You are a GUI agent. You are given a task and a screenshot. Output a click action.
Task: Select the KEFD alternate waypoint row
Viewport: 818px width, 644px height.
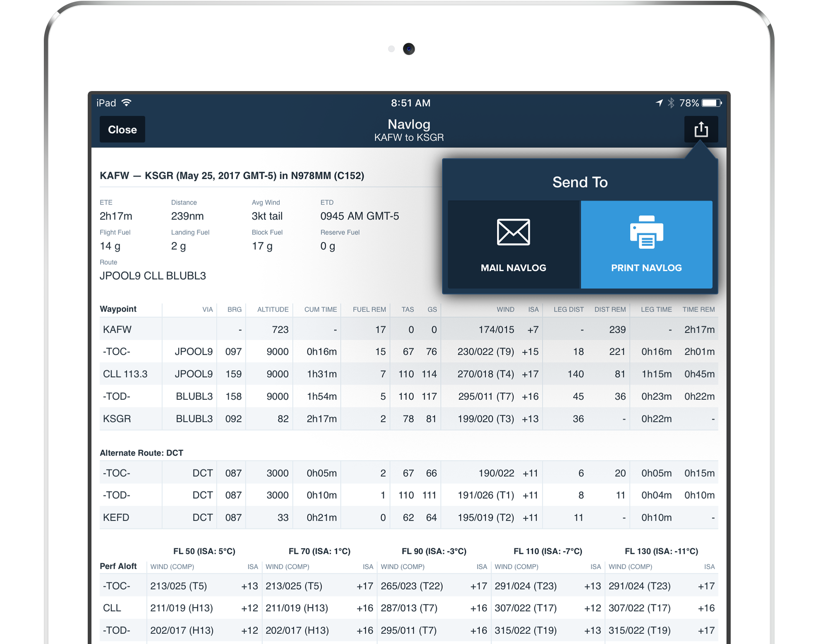pyautogui.click(x=409, y=517)
